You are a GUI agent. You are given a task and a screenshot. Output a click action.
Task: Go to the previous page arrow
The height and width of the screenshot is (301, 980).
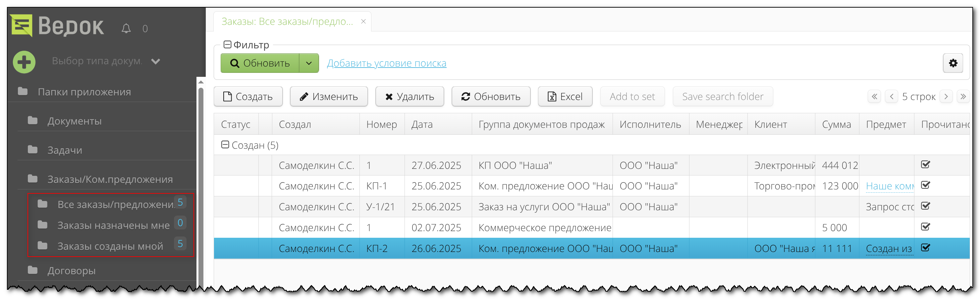pos(891,97)
